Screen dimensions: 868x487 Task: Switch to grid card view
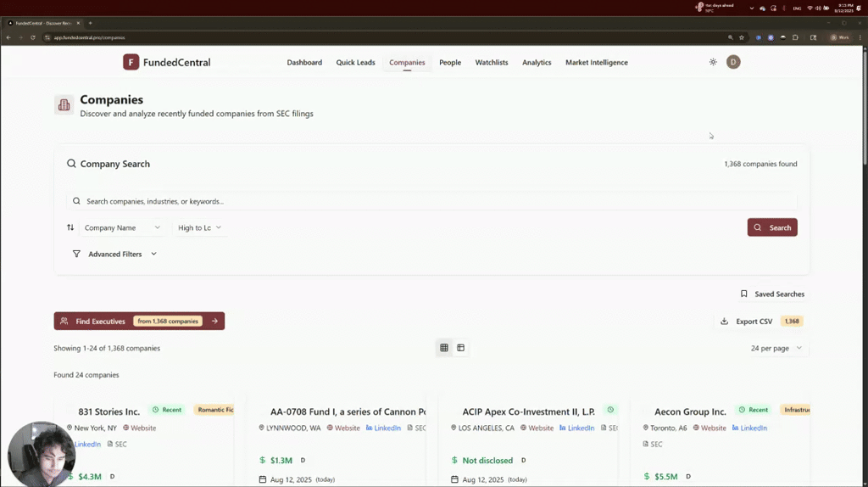pos(444,348)
